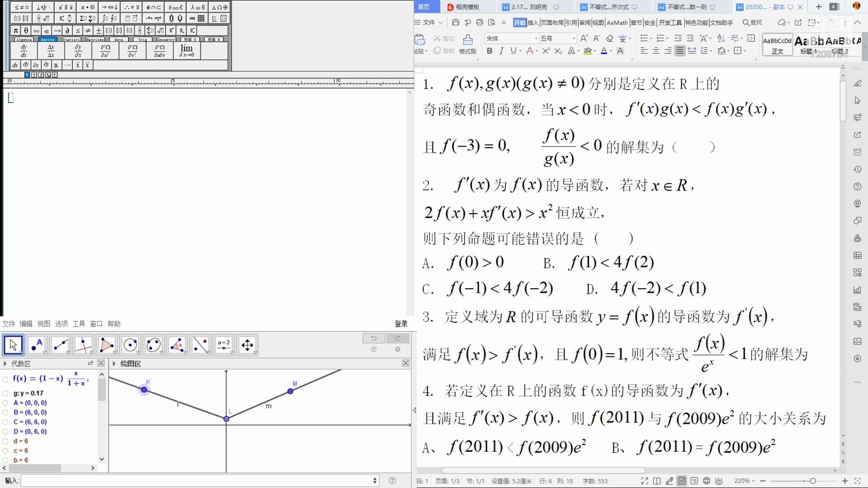The width and height of the screenshot is (868, 488).
Task: Click the 查找 search button
Action: (752, 23)
